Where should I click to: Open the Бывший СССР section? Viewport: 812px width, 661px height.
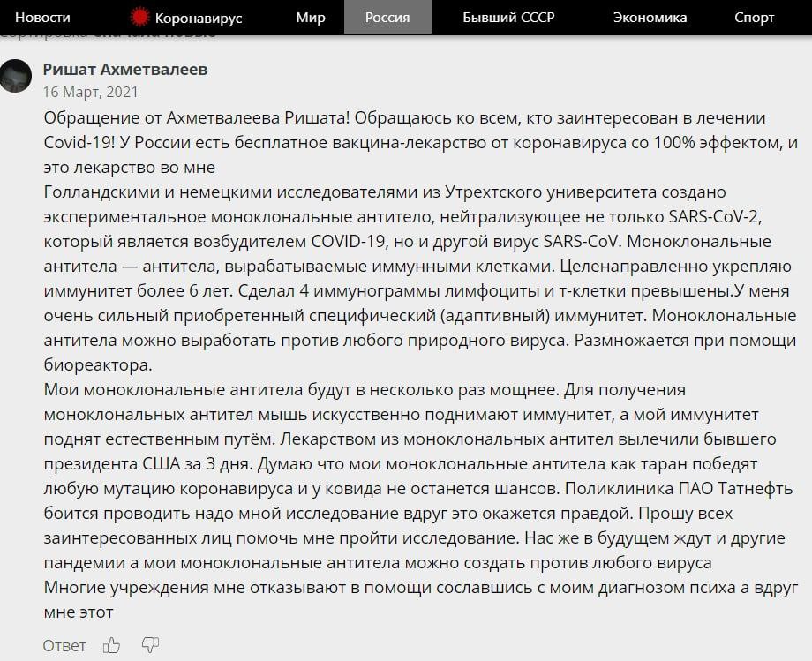click(x=508, y=18)
